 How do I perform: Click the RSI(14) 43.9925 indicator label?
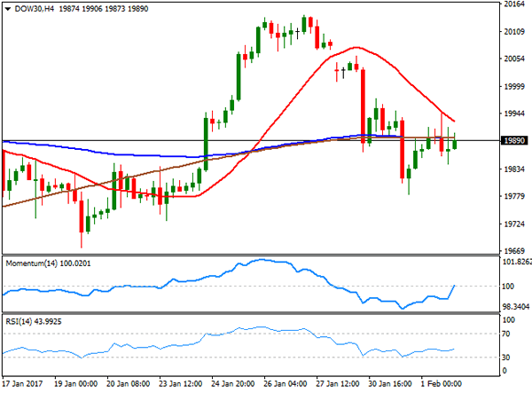click(34, 321)
